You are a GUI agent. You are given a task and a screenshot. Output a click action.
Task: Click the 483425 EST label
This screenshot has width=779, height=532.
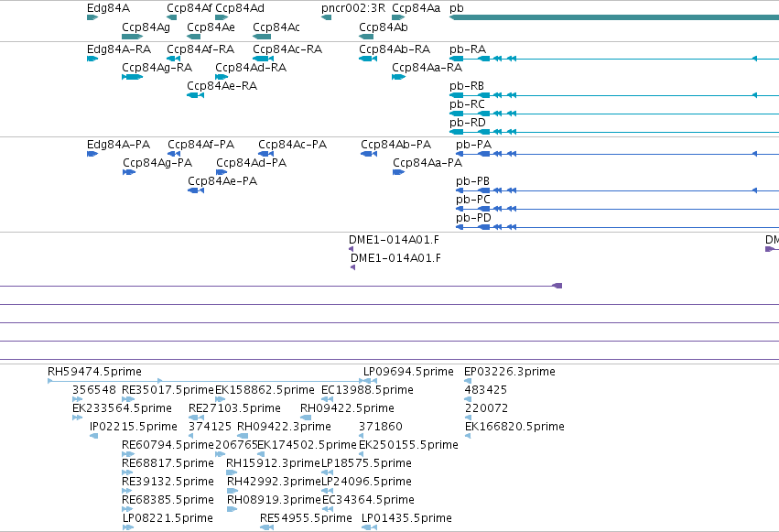(485, 390)
